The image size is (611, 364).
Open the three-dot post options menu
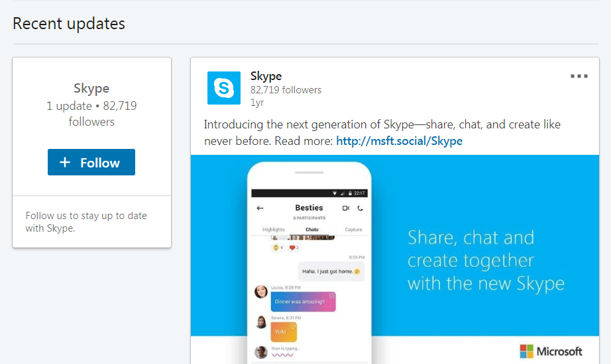579,76
